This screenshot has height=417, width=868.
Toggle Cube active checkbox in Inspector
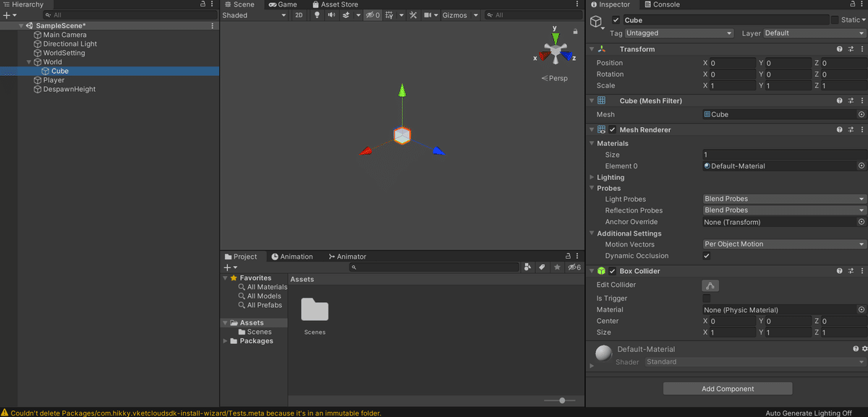pyautogui.click(x=616, y=20)
